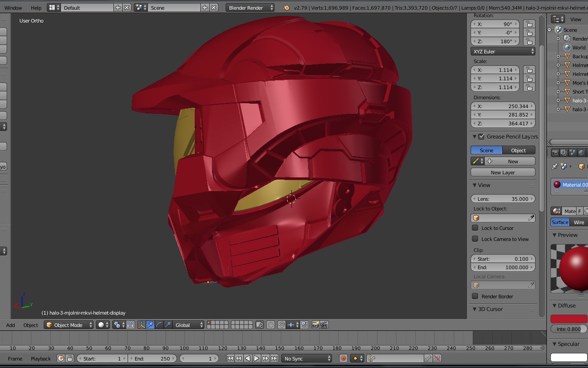588x368 pixels.
Task: Toggle the Rotation X lock icon
Action: pos(529,24)
